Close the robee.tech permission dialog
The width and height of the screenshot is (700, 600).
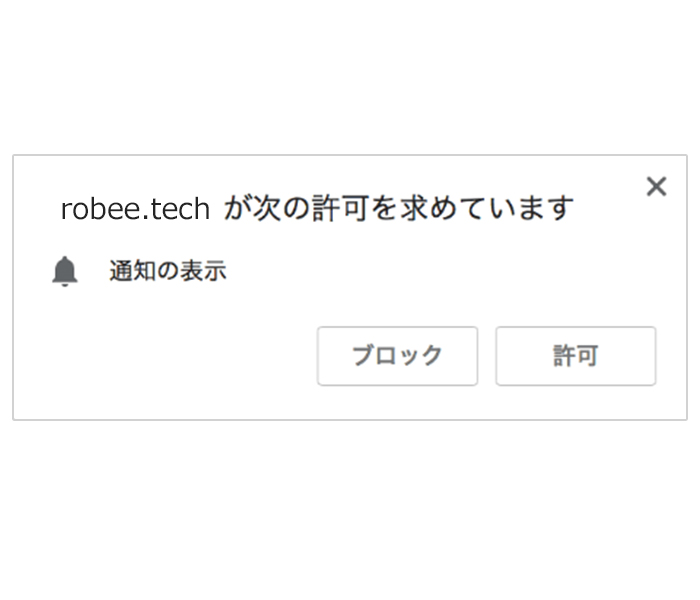pos(656,186)
